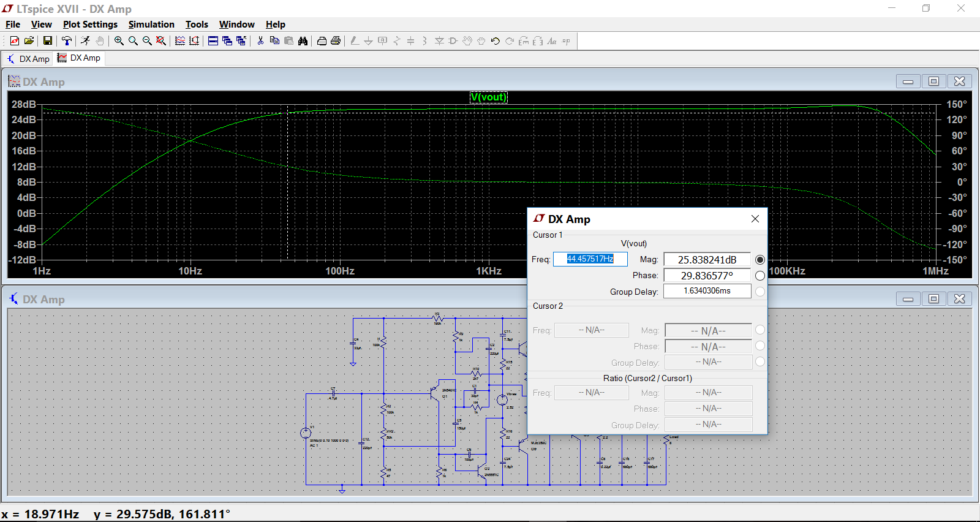This screenshot has height=522, width=980.
Task: Click the New Schematic toolbar icon
Action: [x=15, y=41]
